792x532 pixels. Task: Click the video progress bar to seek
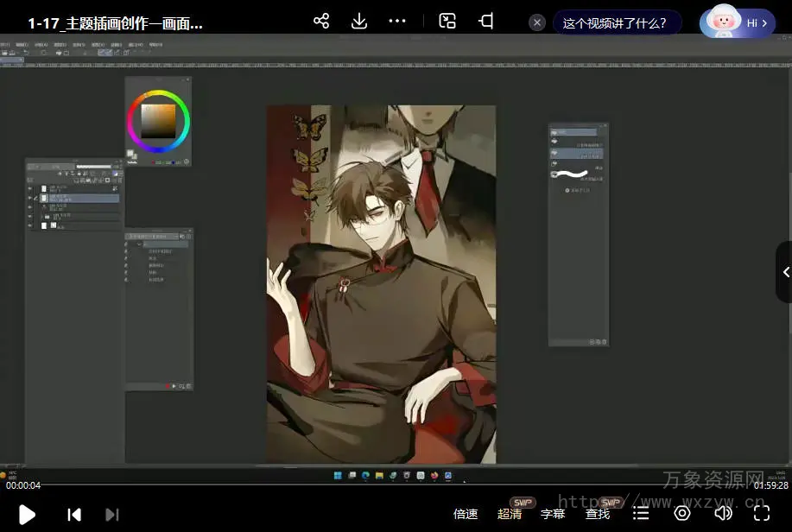pyautogui.click(x=396, y=484)
